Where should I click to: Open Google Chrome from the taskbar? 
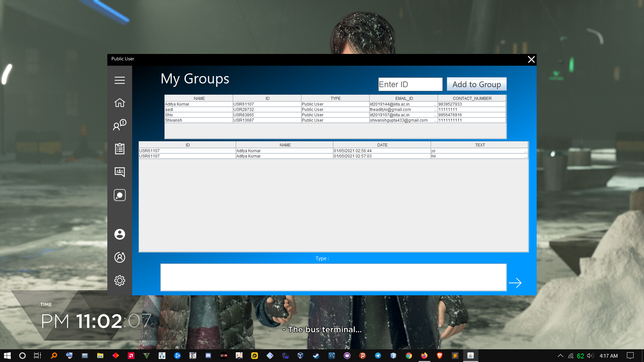tap(409, 356)
